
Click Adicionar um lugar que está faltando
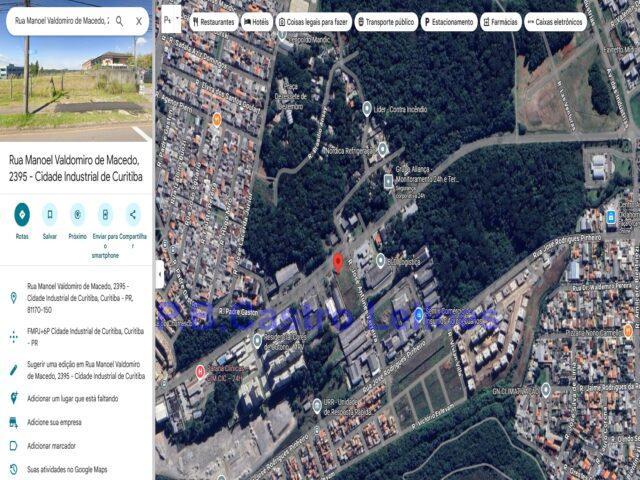pos(73,398)
